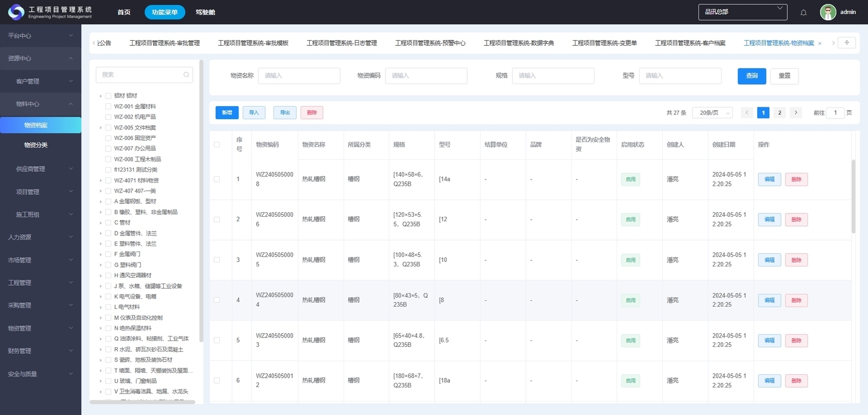Viewport: 868px width, 415px height.
Task: Click the 新增 button
Action: [227, 113]
